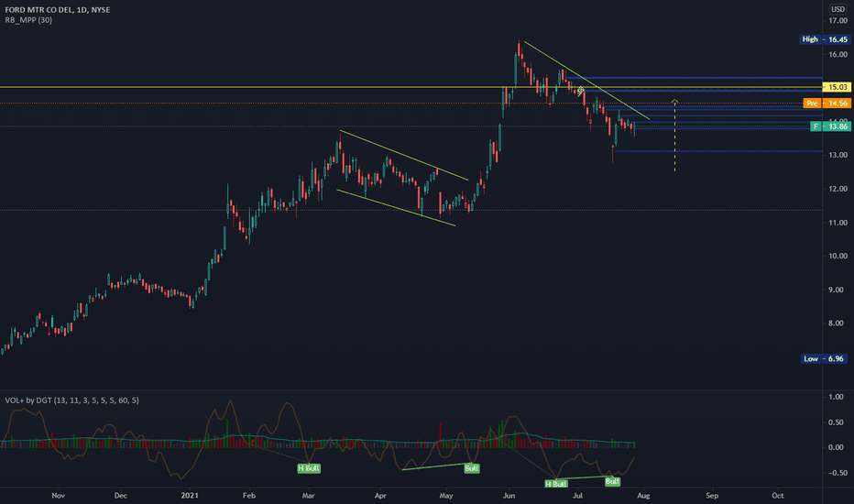
Task: Select the orange Pre 14.56 price tag
Action: pos(827,103)
